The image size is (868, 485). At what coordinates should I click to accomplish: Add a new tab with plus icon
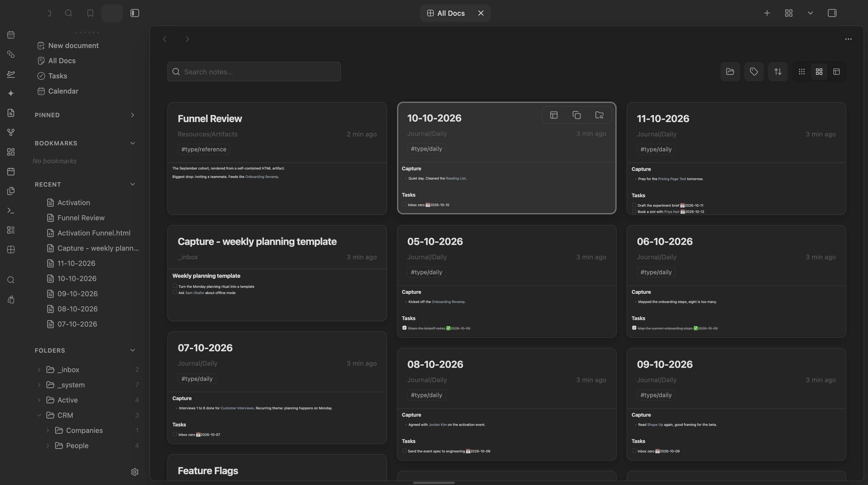[x=767, y=13]
